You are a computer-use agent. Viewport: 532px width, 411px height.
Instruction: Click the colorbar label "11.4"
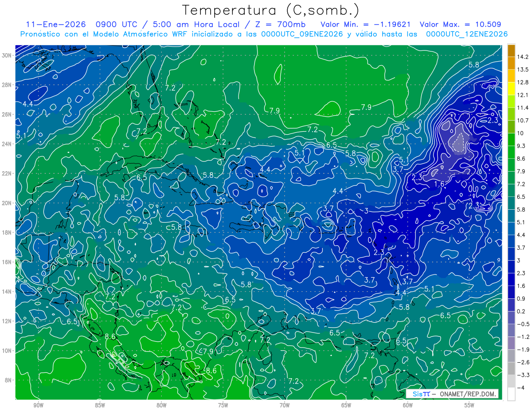click(522, 108)
